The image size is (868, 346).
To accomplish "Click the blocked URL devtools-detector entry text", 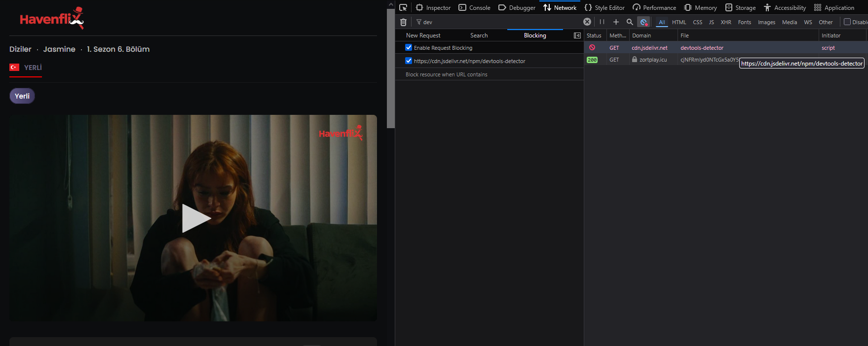I will pyautogui.click(x=469, y=61).
